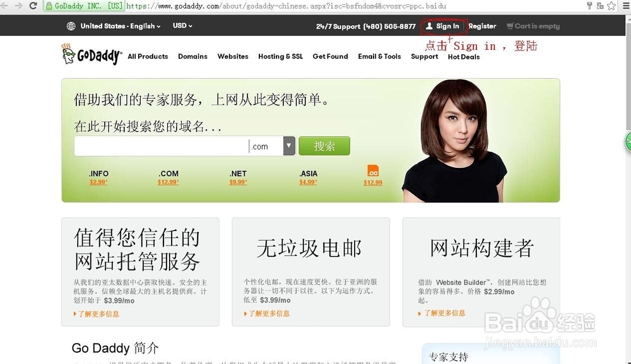Click the Register link

tap(482, 26)
